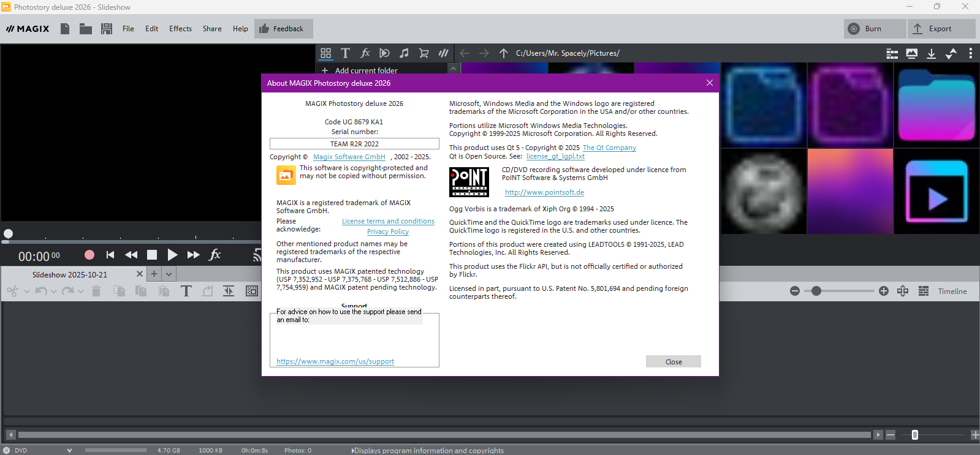Screen dimensions: 980x455
Task: Click the title T tool in edit toolbar
Action: point(186,291)
